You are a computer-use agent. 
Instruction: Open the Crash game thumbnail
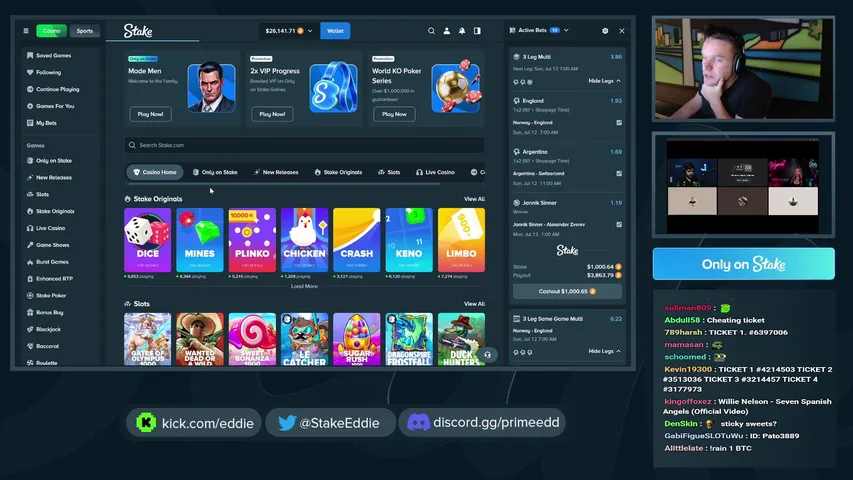coord(356,240)
